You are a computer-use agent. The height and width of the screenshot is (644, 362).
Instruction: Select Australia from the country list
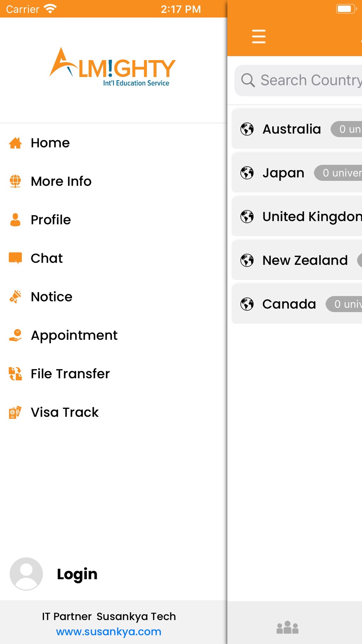click(x=297, y=129)
